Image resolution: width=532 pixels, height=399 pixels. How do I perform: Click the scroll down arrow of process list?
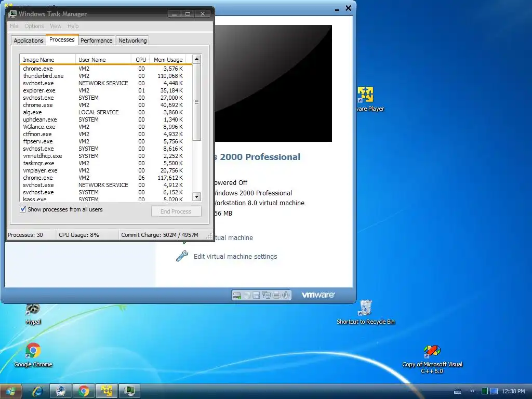point(197,197)
